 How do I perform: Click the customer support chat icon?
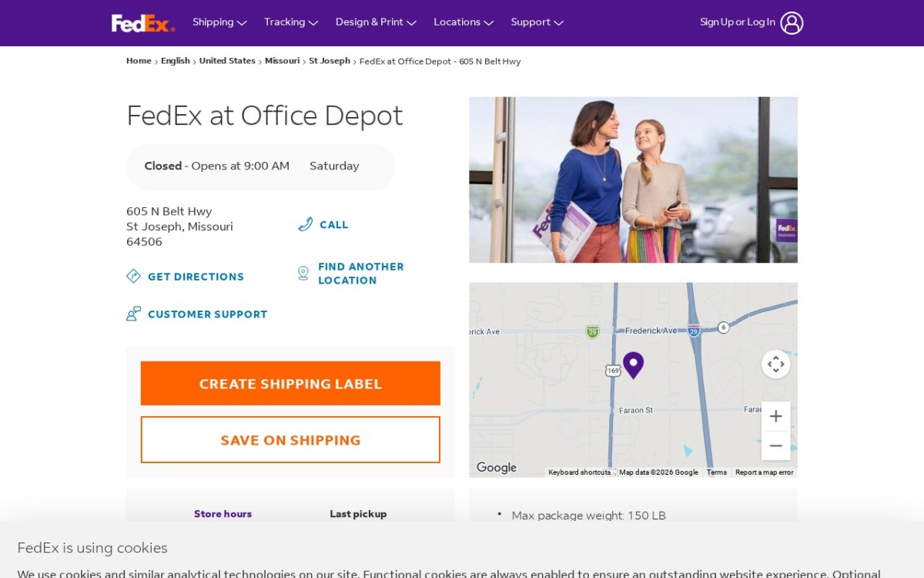(134, 314)
